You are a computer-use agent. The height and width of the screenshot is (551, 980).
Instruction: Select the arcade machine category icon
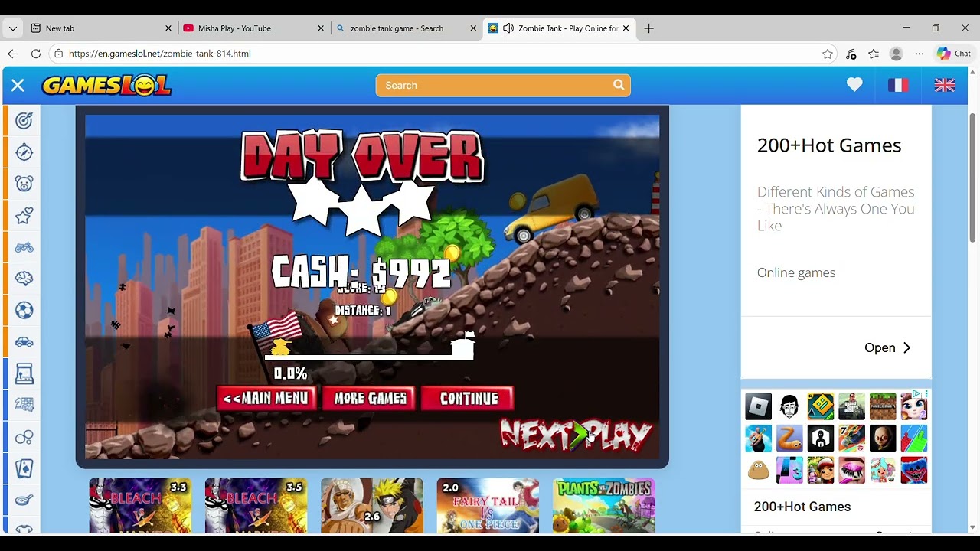(24, 373)
